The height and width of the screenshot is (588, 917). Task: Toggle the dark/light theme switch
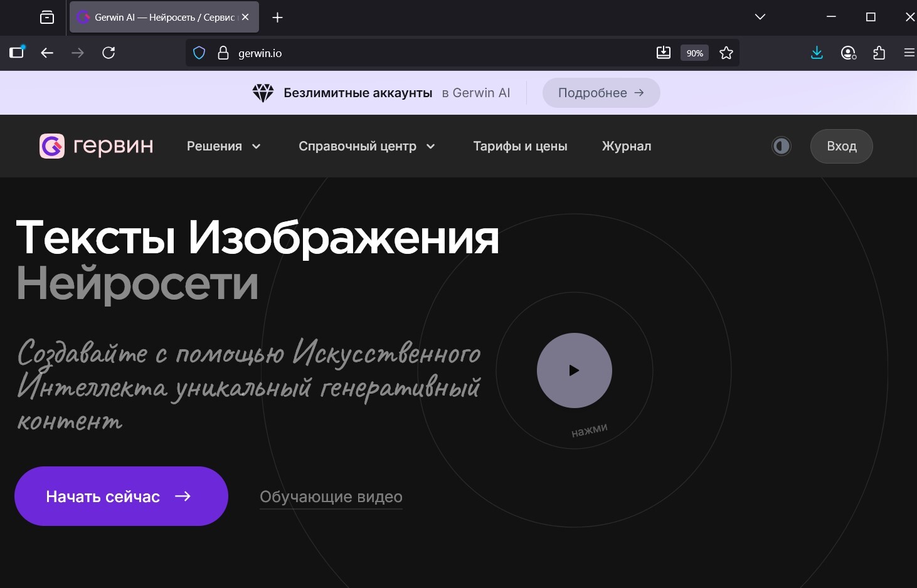coord(781,146)
